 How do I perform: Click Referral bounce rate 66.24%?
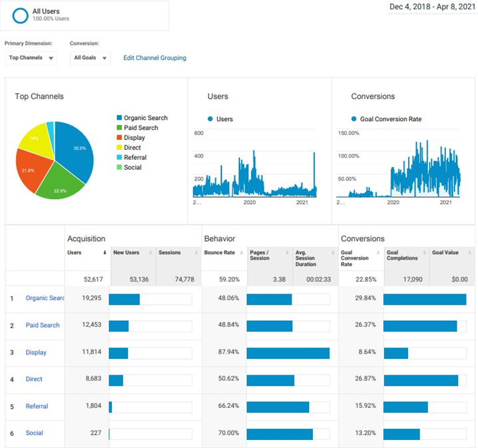(x=228, y=405)
